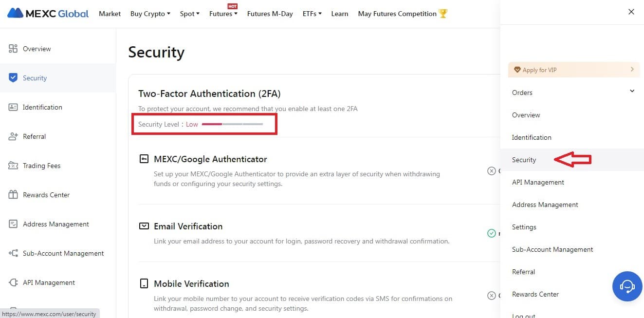644x318 pixels.
Task: Close the right account panel with X
Action: point(631,12)
